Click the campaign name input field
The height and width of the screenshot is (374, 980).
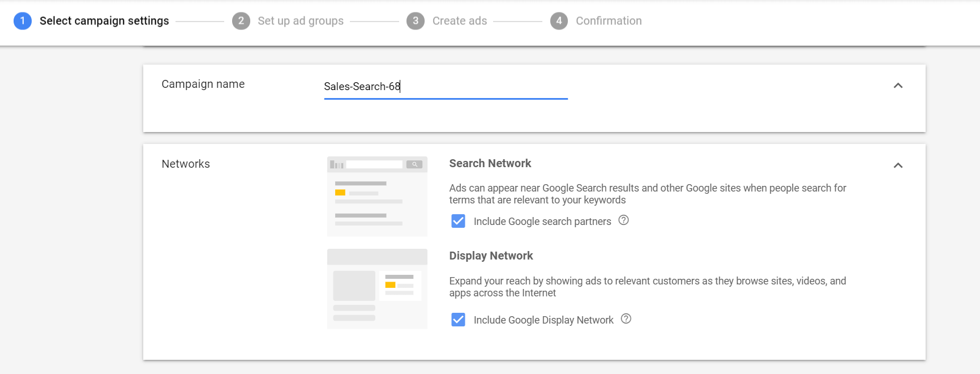tap(446, 87)
